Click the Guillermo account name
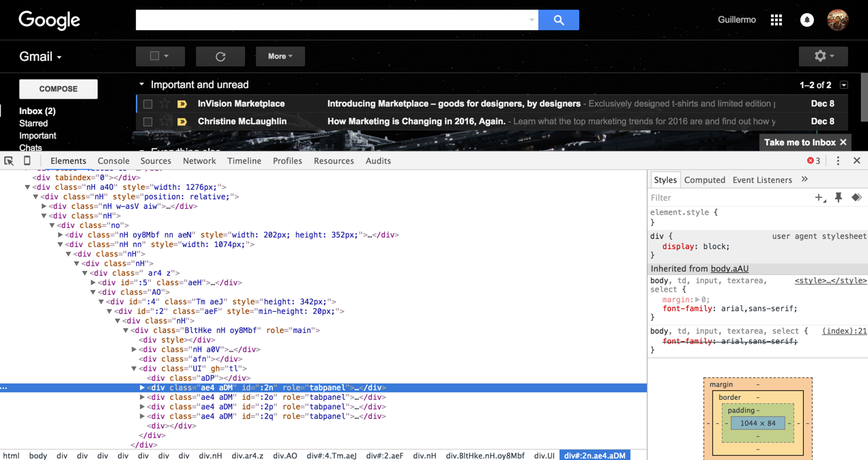 coord(737,20)
